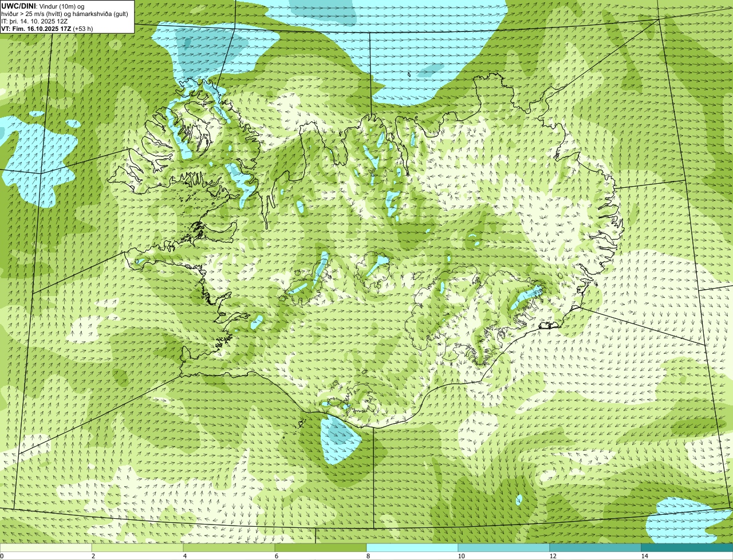
Task: Click the 4–6 m/s green legend segment
Action: click(229, 547)
